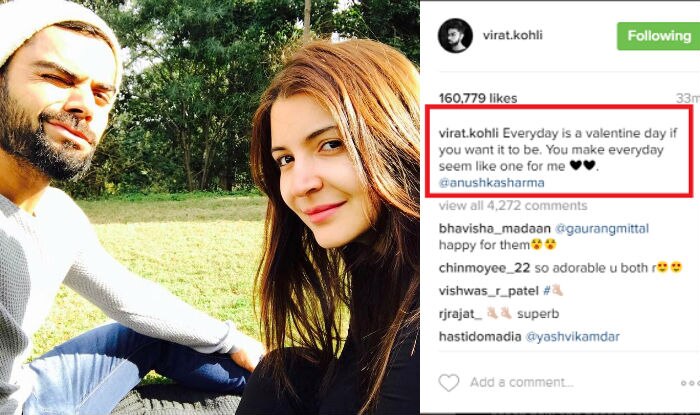The height and width of the screenshot is (415, 700).
Task: Open hastidomadia commenter profile
Action: [x=480, y=336]
